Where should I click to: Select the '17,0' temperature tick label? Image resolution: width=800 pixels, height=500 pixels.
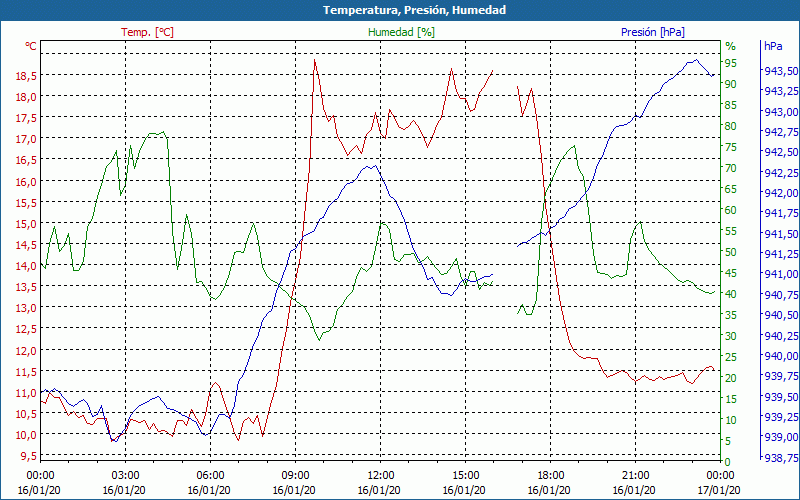[x=26, y=139]
